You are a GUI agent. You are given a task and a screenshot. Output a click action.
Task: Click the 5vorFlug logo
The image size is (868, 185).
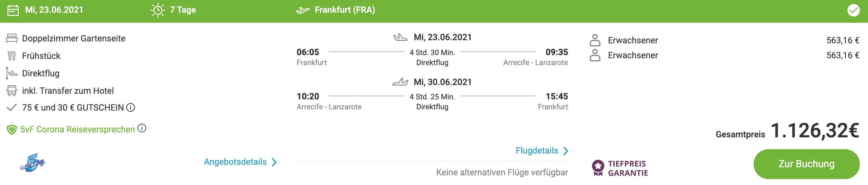(33, 162)
